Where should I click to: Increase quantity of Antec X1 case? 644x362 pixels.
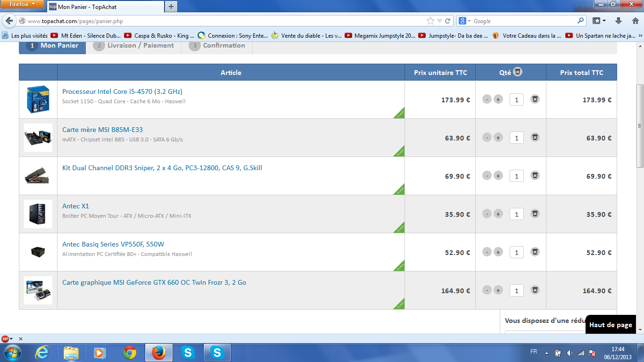(x=498, y=214)
